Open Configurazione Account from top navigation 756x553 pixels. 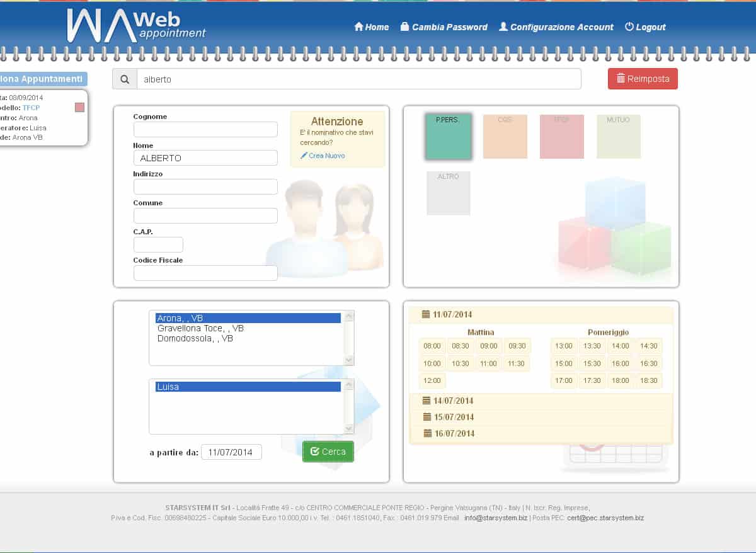556,27
